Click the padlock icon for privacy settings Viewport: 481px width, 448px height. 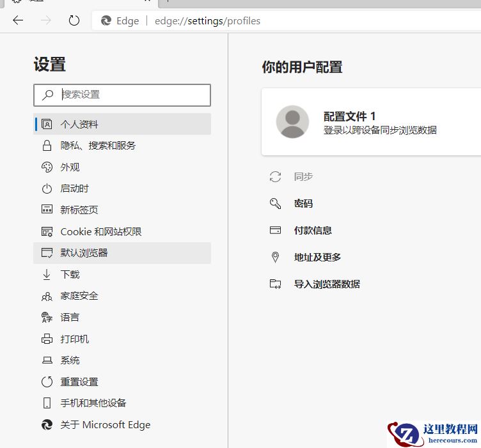tap(47, 146)
